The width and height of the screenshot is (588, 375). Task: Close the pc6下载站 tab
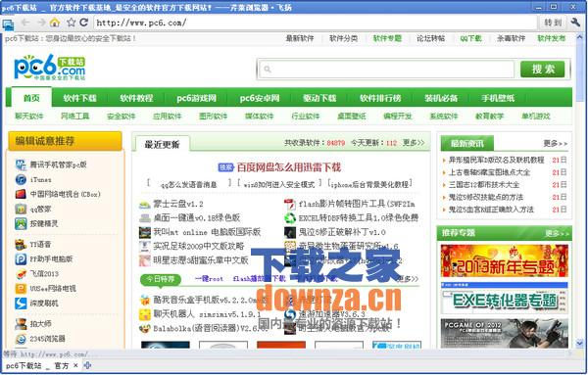75,365
